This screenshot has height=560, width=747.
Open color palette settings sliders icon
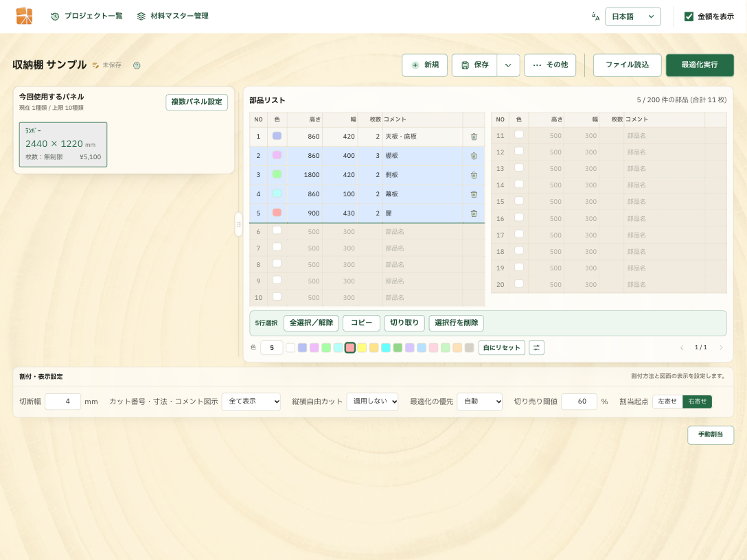tap(536, 348)
